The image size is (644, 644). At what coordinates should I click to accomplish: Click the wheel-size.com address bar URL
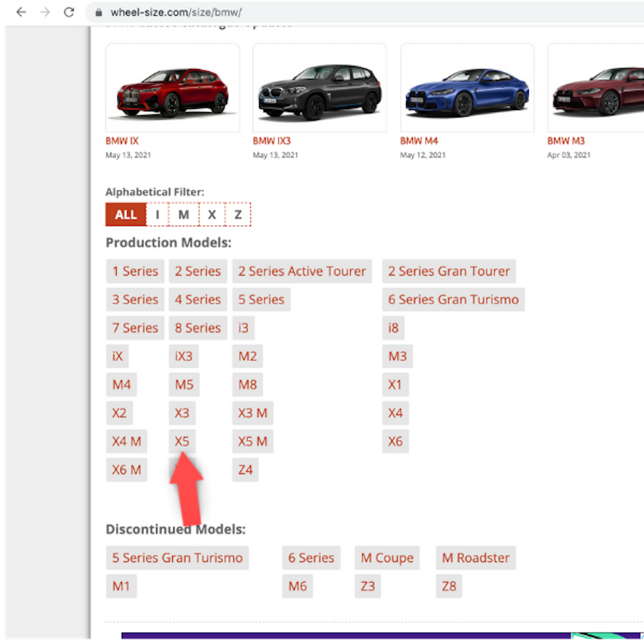click(x=177, y=12)
